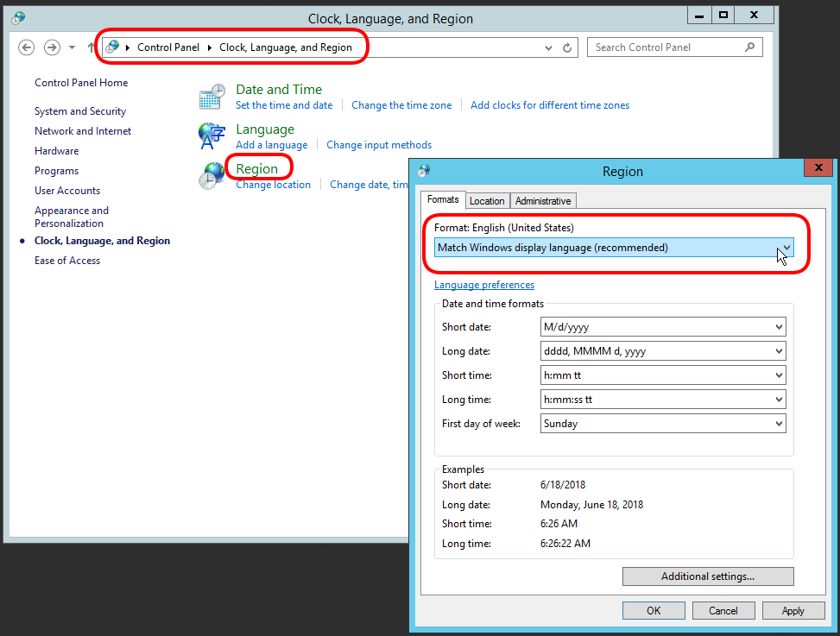The image size is (840, 636).
Task: Click in the Search Control Panel field
Action: [x=665, y=47]
